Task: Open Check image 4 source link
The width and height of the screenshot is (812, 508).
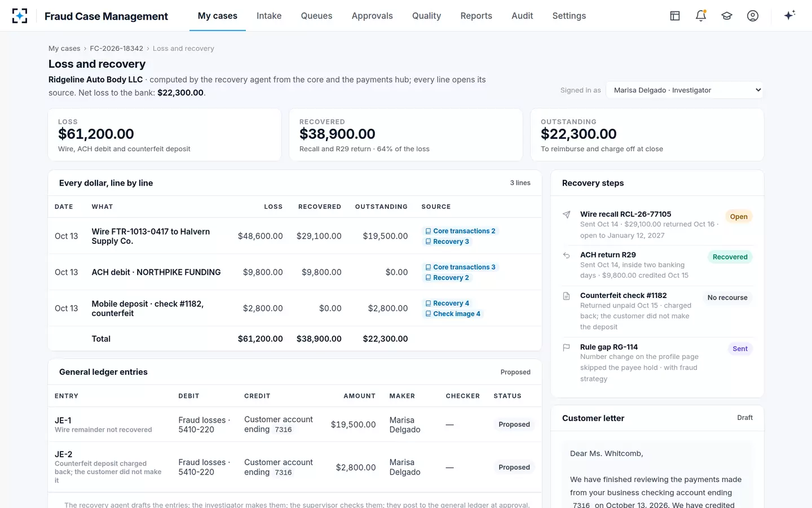Action: (453, 314)
